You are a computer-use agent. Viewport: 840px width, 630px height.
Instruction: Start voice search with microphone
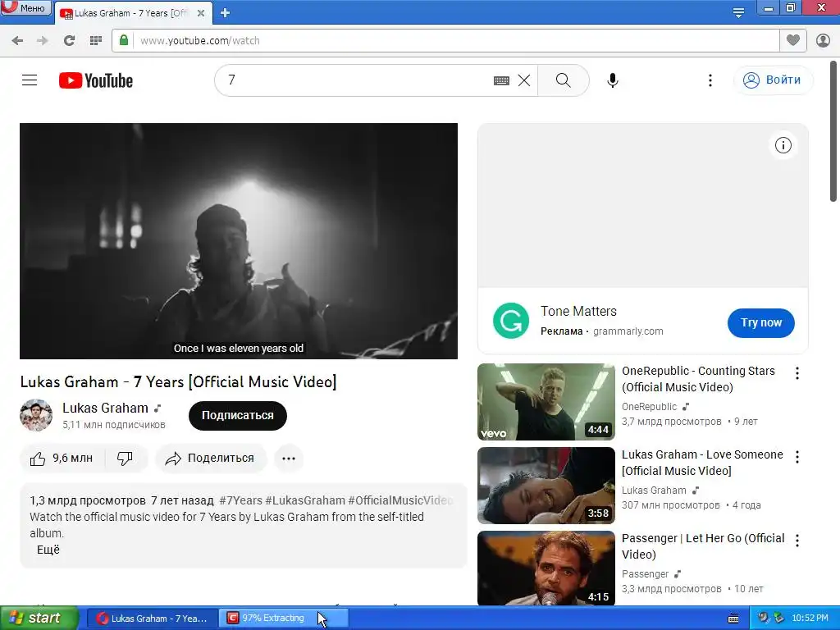click(x=613, y=80)
